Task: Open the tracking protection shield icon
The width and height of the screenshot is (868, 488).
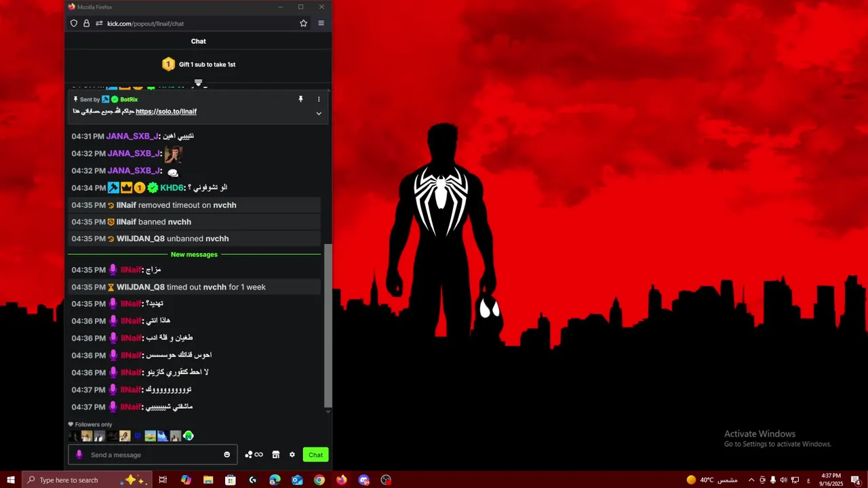Action: 74,23
